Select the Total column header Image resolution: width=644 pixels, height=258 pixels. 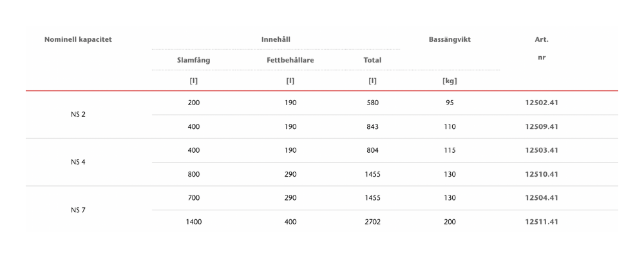click(x=372, y=60)
